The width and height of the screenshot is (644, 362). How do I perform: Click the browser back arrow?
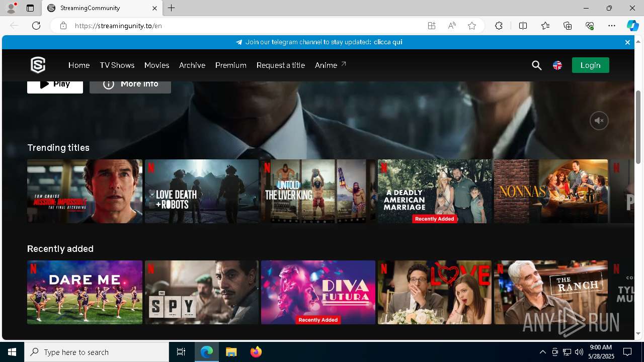coord(14,26)
